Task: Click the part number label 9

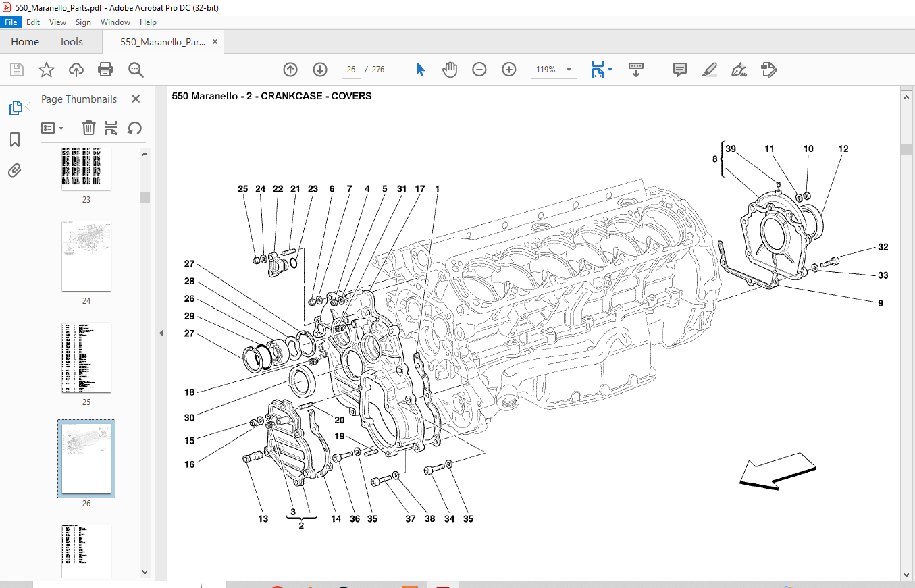Action: coord(881,303)
